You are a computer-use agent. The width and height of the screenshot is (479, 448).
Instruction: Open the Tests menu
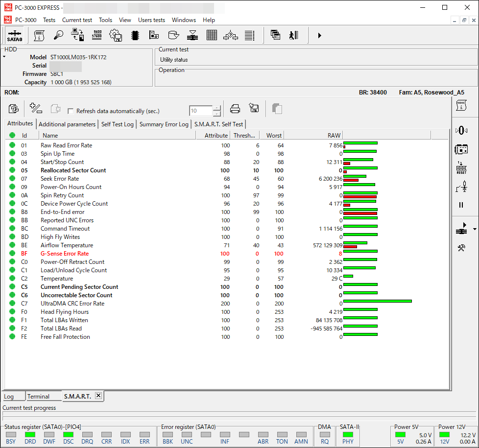(x=49, y=20)
